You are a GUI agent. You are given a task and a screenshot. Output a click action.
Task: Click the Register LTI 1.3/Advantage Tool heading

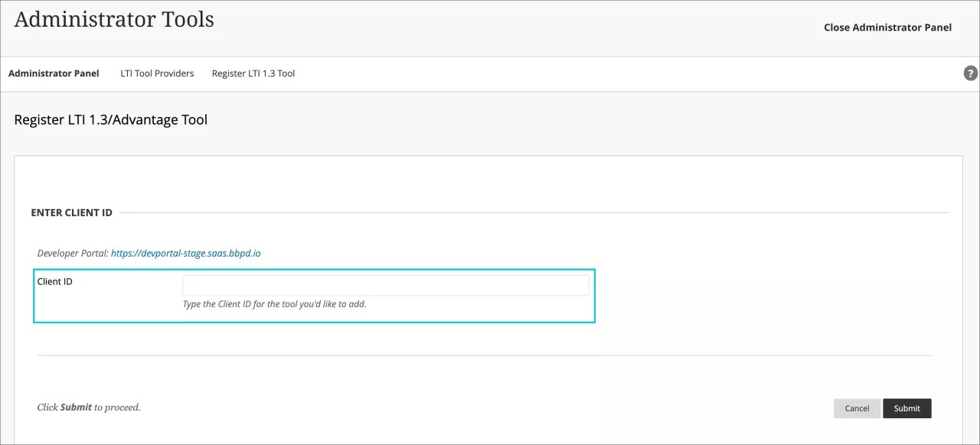110,119
